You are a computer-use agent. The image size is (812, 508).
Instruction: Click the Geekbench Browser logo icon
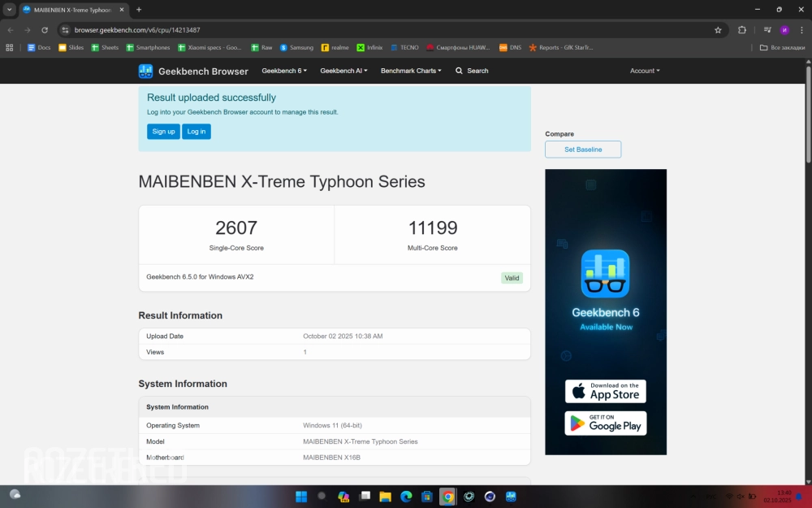[145, 71]
